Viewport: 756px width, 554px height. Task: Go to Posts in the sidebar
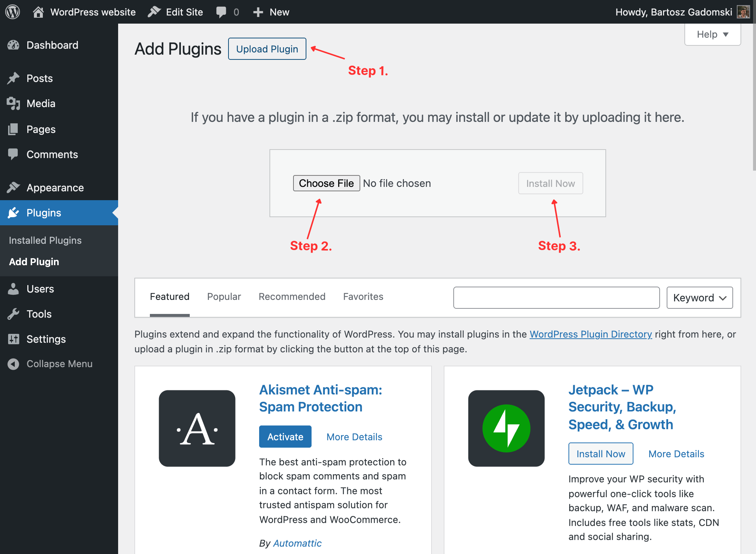pos(59,78)
